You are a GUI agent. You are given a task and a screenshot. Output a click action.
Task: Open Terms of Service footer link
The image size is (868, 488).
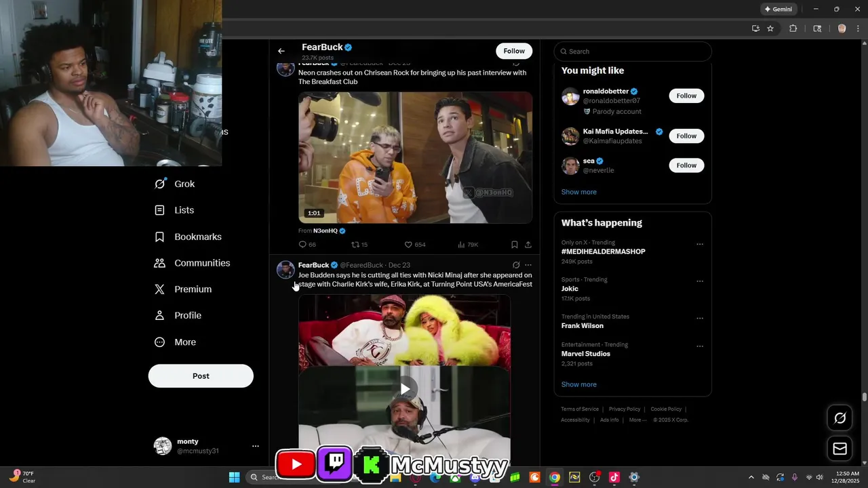click(x=580, y=409)
